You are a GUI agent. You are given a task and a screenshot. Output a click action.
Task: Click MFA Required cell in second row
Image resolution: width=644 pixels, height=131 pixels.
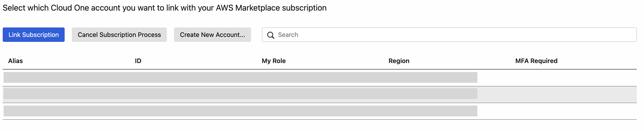[x=550, y=94]
